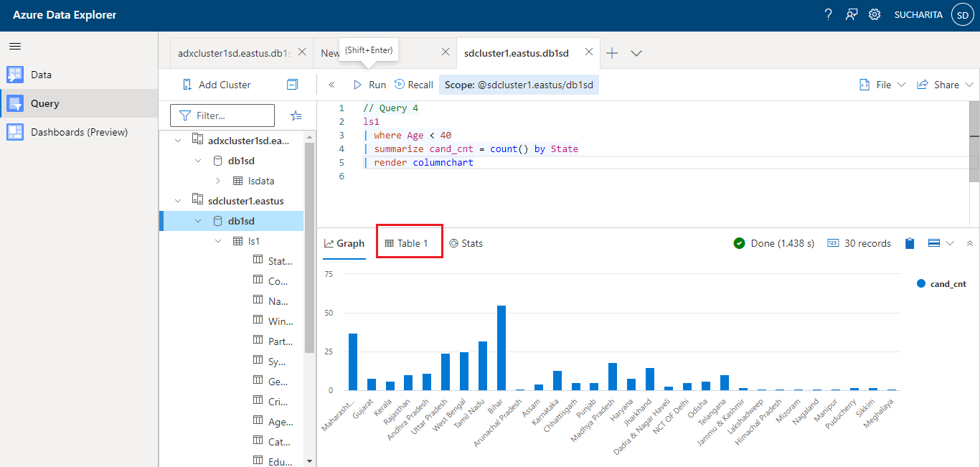Open the settings gear icon
The height and width of the screenshot is (467, 980).
(875, 14)
